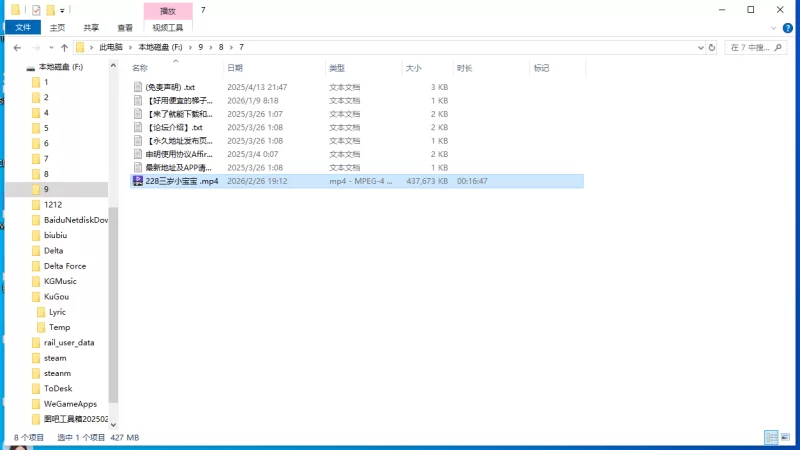The width and height of the screenshot is (800, 450).
Task: Open folder 4 in navigation tree
Action: point(46,113)
